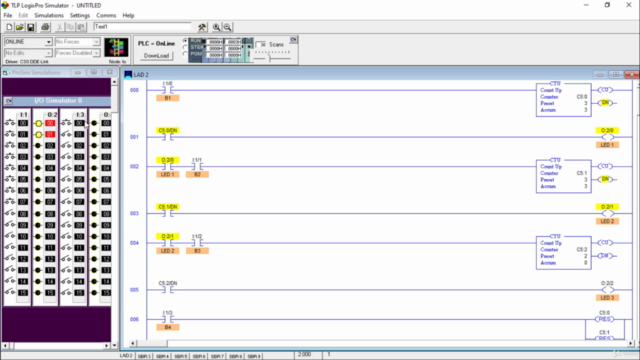Save the program with the floppy icon
Viewport: 640px width, 360px height.
31,27
